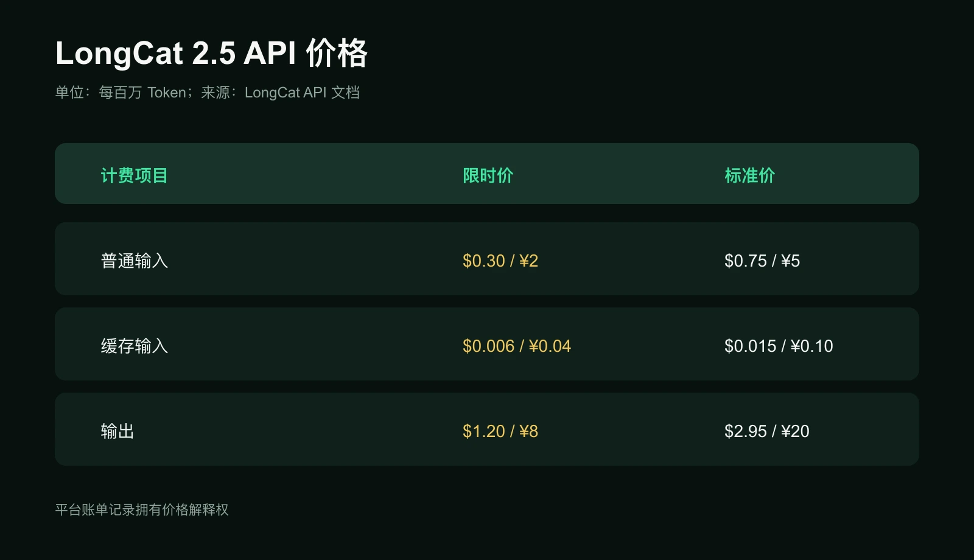
Task: Click the limited-time price "$0.006 / ¥0.04"
Action: (517, 346)
